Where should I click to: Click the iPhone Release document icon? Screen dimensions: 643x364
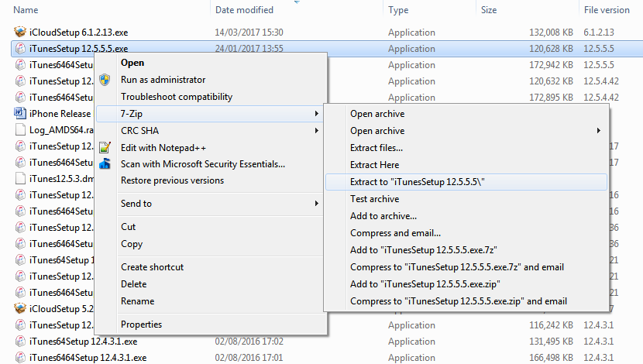tap(20, 114)
